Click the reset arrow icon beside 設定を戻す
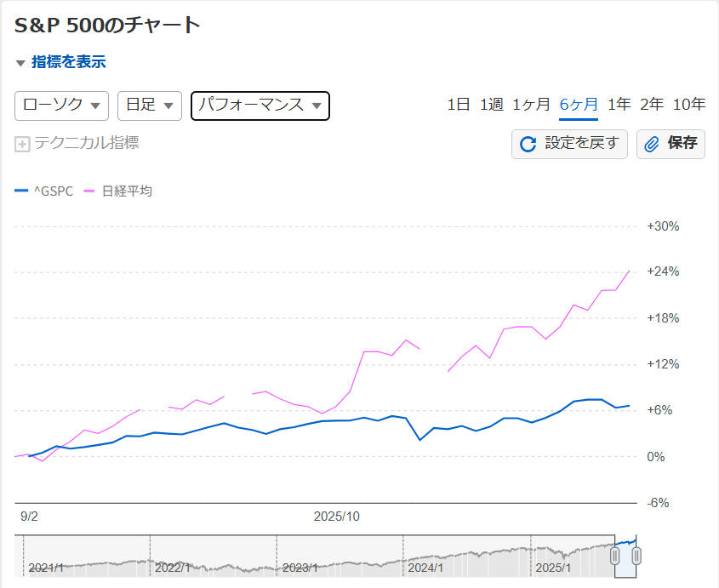This screenshot has width=719, height=588. point(528,144)
